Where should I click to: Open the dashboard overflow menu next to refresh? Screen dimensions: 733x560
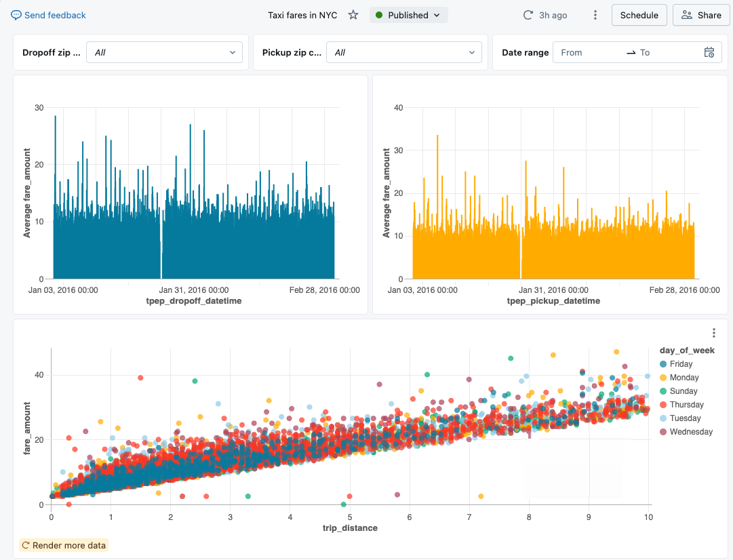[595, 15]
